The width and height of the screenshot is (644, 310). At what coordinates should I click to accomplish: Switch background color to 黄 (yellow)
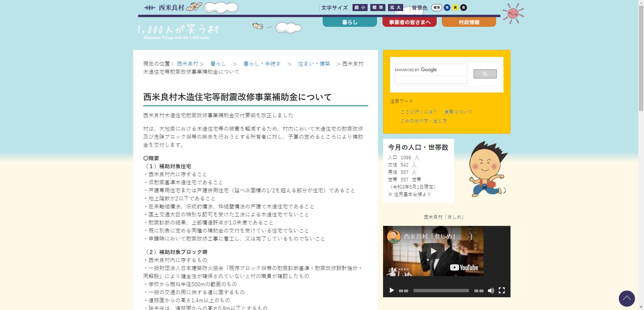[455, 7]
